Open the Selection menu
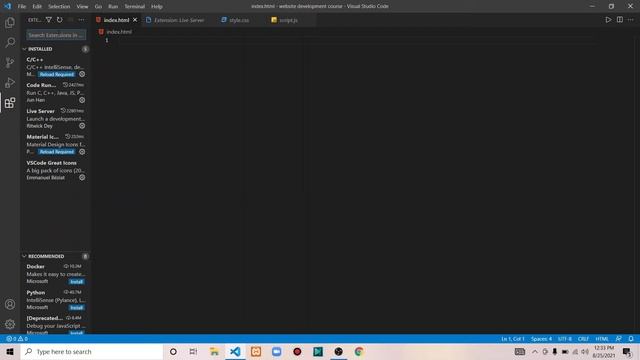The image size is (640, 360). 59,7
